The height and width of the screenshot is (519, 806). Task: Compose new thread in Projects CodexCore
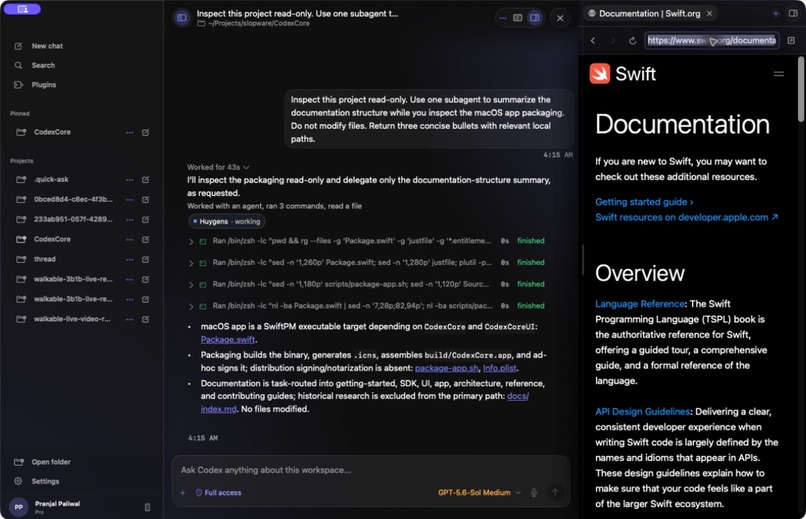[145, 239]
